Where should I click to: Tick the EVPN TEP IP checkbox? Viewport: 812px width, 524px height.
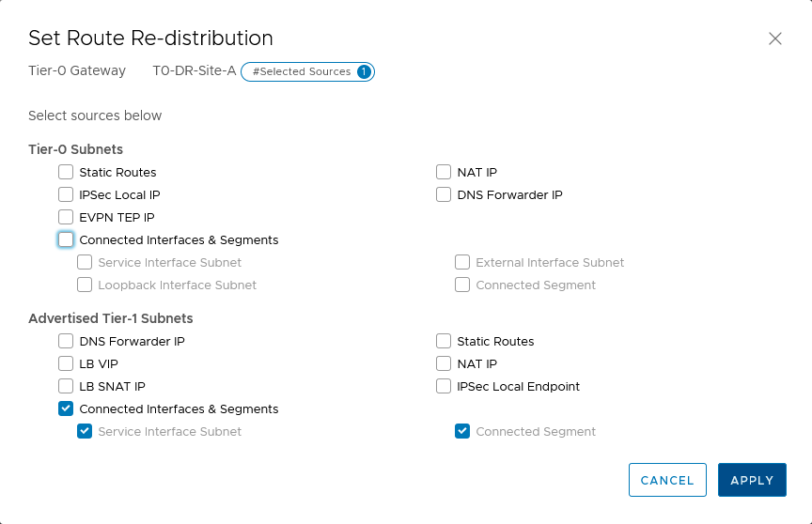[x=66, y=217]
